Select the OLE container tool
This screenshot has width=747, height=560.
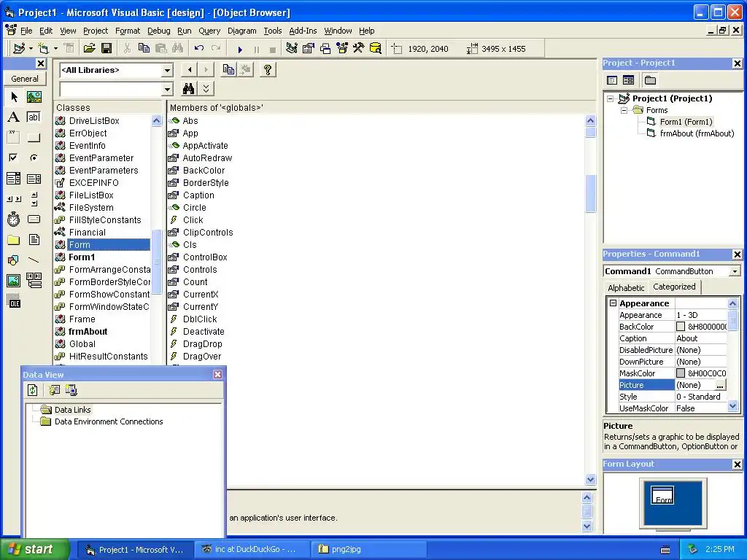(14, 301)
